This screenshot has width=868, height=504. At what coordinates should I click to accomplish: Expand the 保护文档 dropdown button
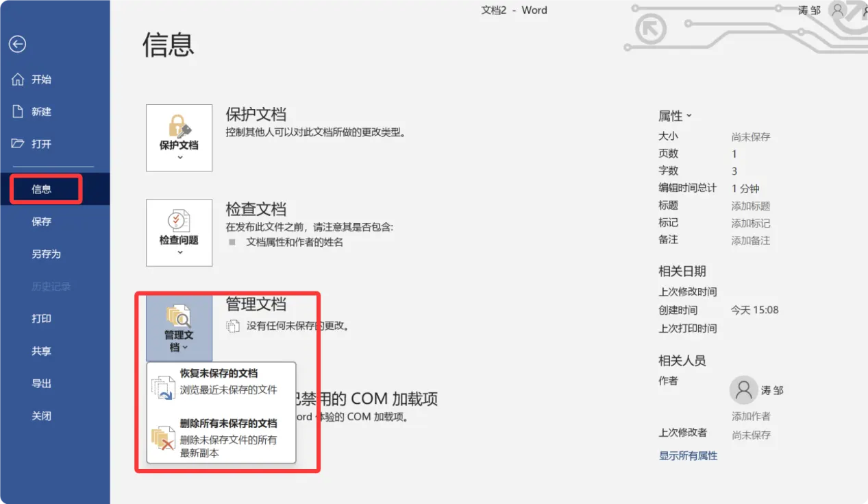pyautogui.click(x=179, y=138)
